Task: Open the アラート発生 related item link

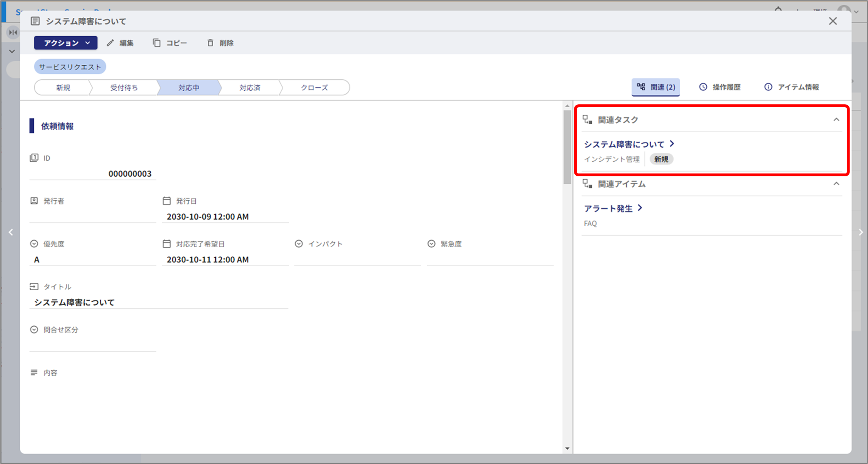Action: [608, 208]
